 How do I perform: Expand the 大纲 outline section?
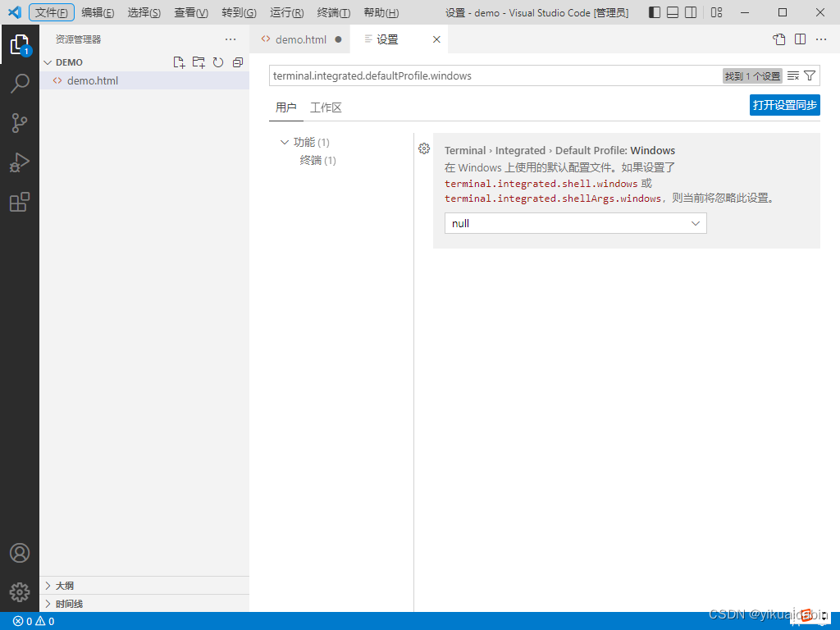click(48, 586)
